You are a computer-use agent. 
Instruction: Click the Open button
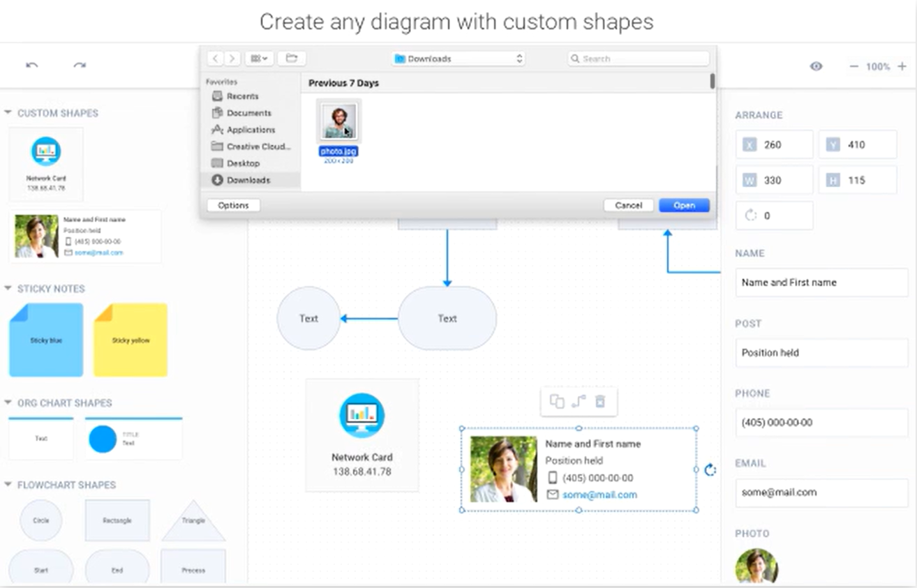click(684, 205)
